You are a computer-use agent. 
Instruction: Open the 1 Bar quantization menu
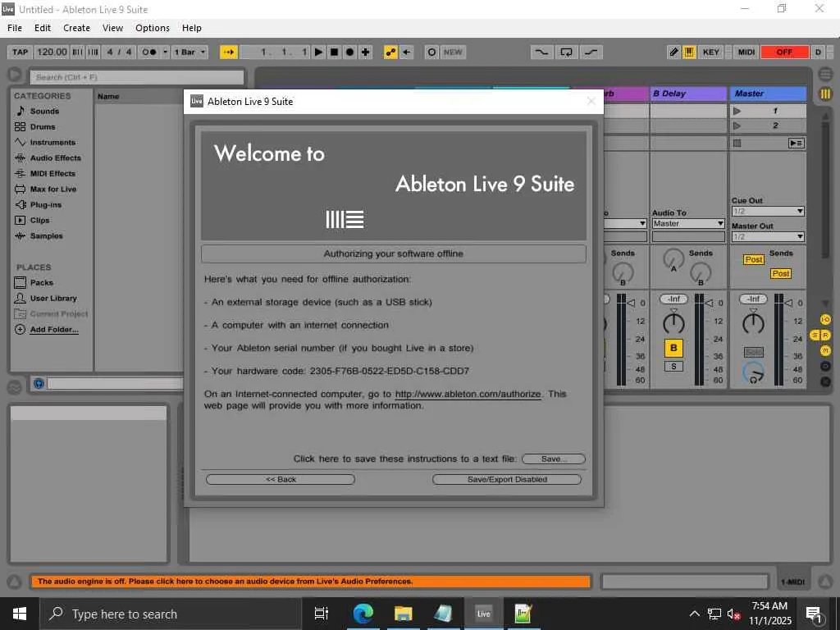click(189, 52)
